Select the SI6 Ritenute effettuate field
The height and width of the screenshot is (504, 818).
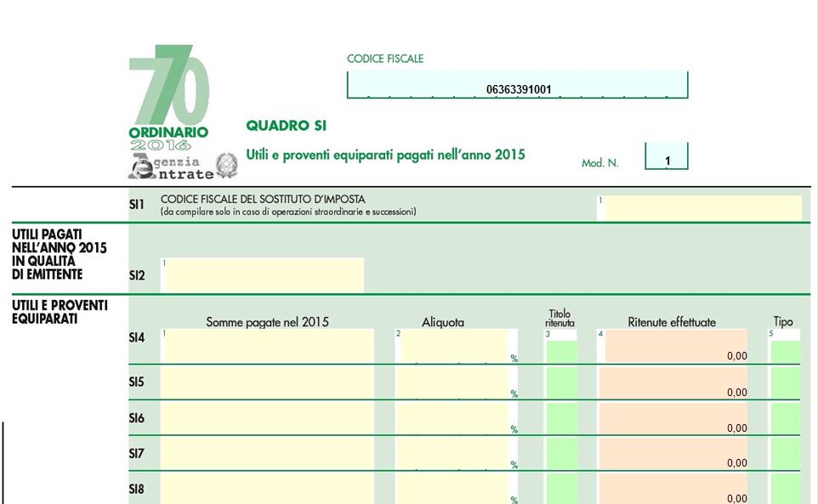[673, 418]
